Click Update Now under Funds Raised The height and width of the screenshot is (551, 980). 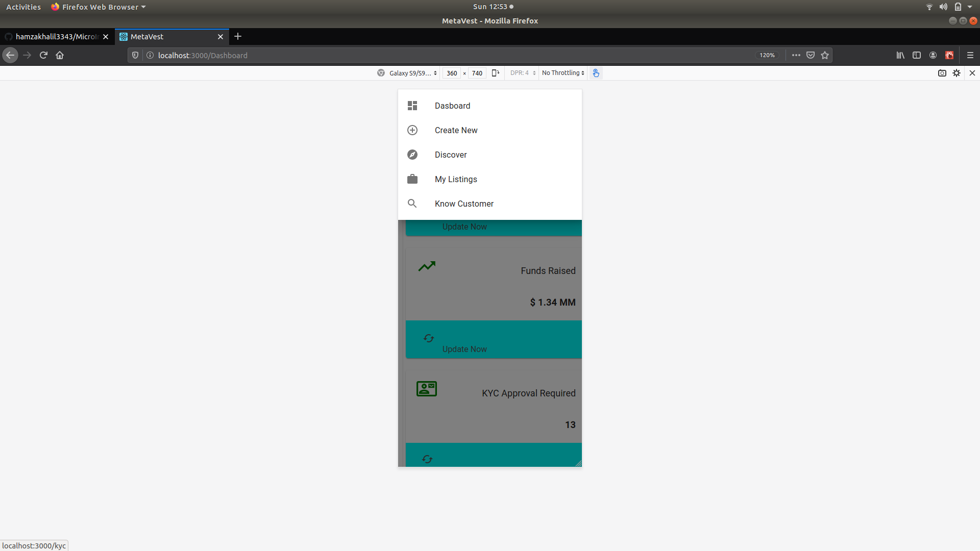[464, 349]
